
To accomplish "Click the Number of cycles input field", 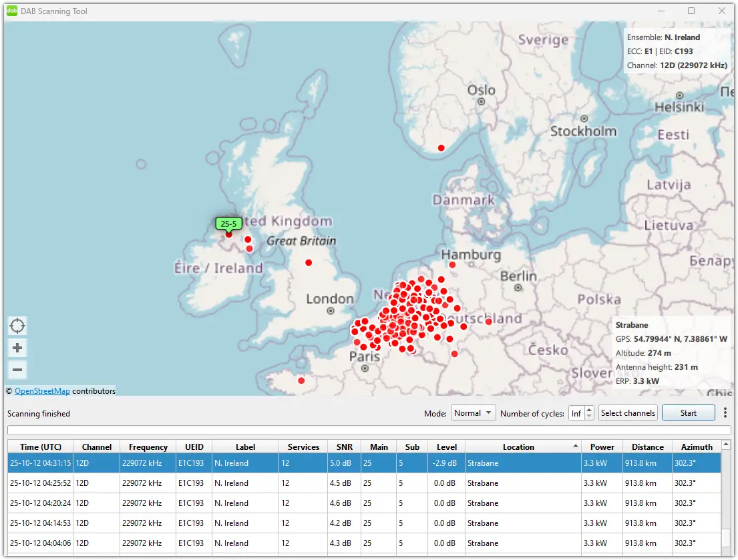I will pos(576,414).
